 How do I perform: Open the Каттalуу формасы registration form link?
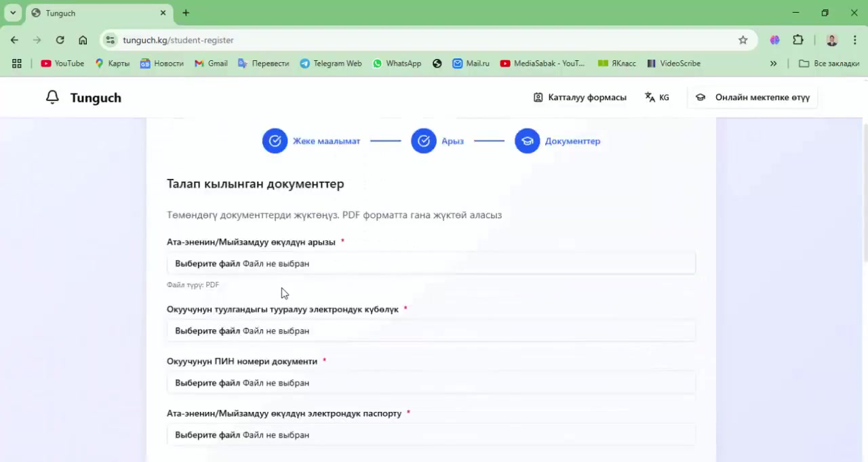(x=580, y=98)
